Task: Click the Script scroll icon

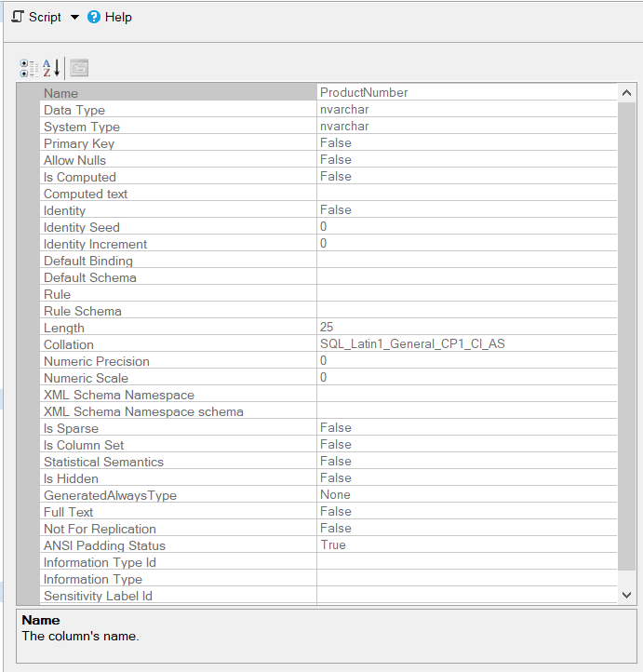Action: (18, 17)
